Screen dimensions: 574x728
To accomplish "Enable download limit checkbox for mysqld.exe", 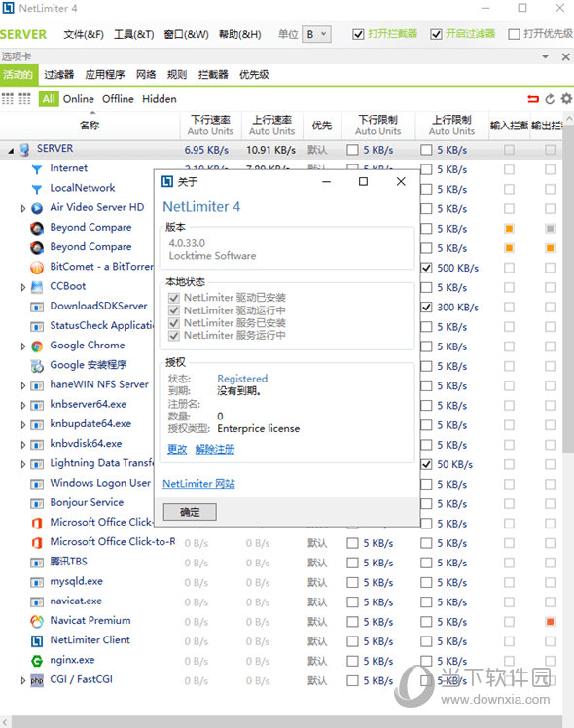I will [x=352, y=582].
